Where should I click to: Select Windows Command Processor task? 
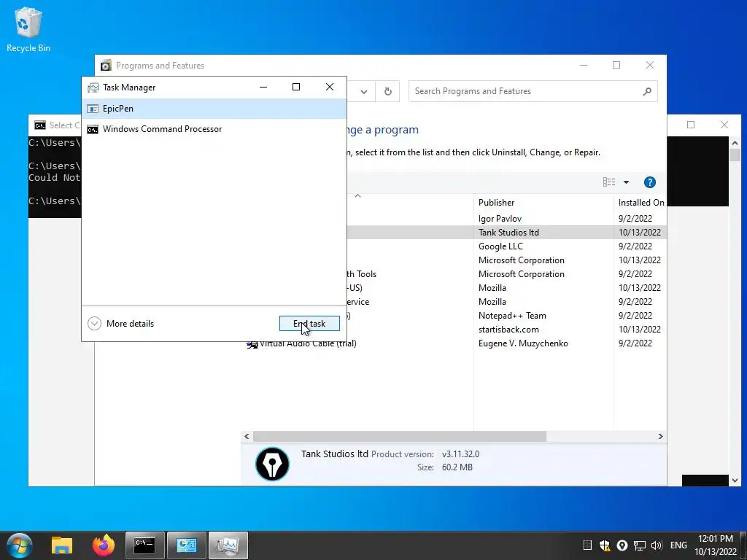point(214,129)
